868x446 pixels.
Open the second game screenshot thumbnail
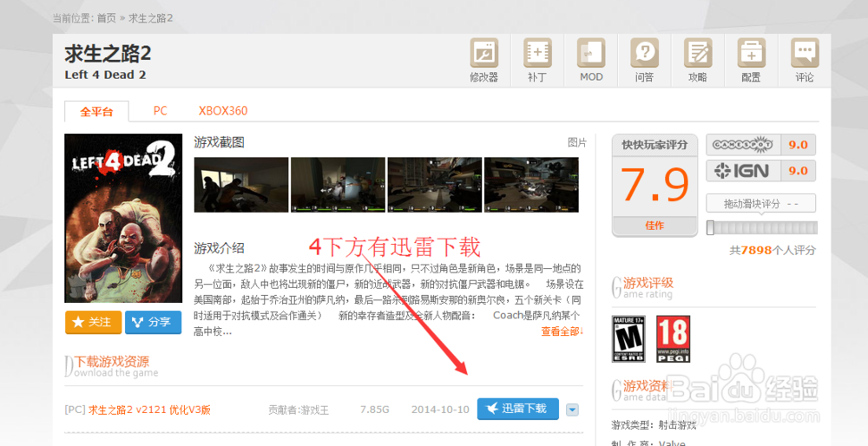339,185
